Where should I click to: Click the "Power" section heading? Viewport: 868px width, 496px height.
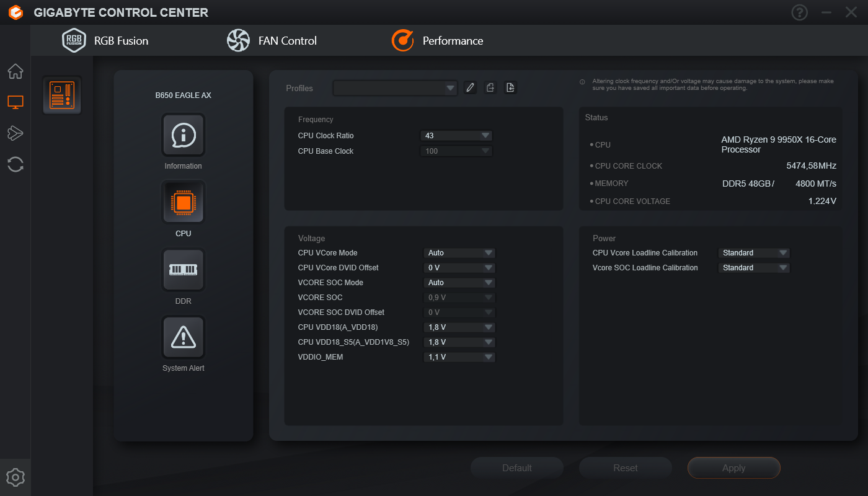click(x=604, y=239)
